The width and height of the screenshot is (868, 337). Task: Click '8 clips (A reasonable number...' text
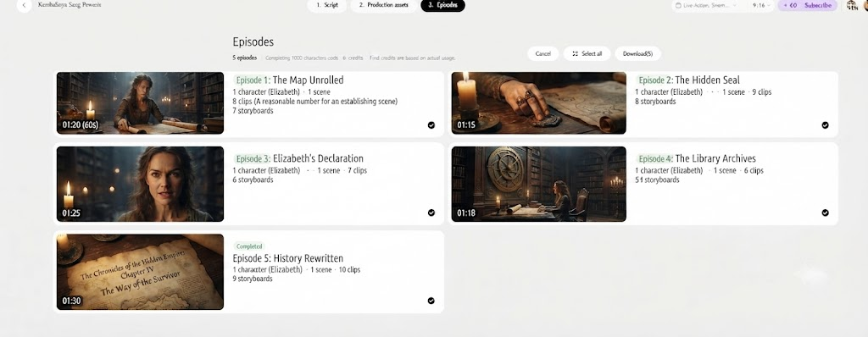(315, 102)
